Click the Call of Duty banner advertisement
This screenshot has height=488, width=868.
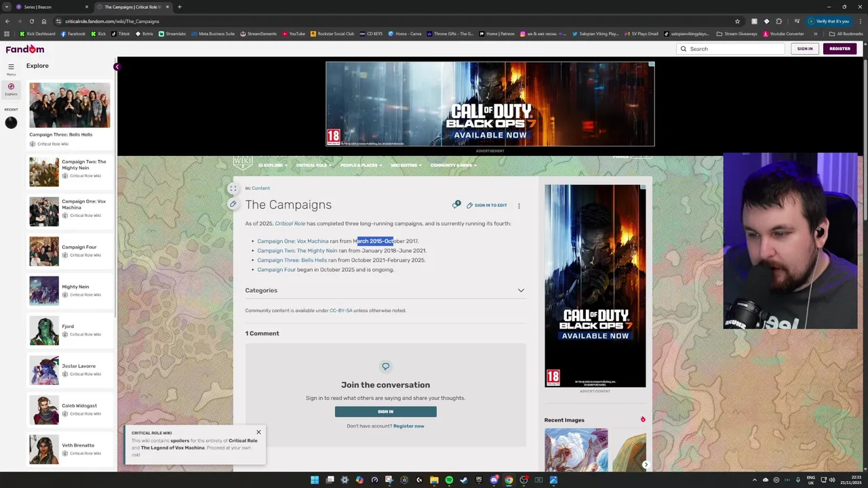[490, 104]
